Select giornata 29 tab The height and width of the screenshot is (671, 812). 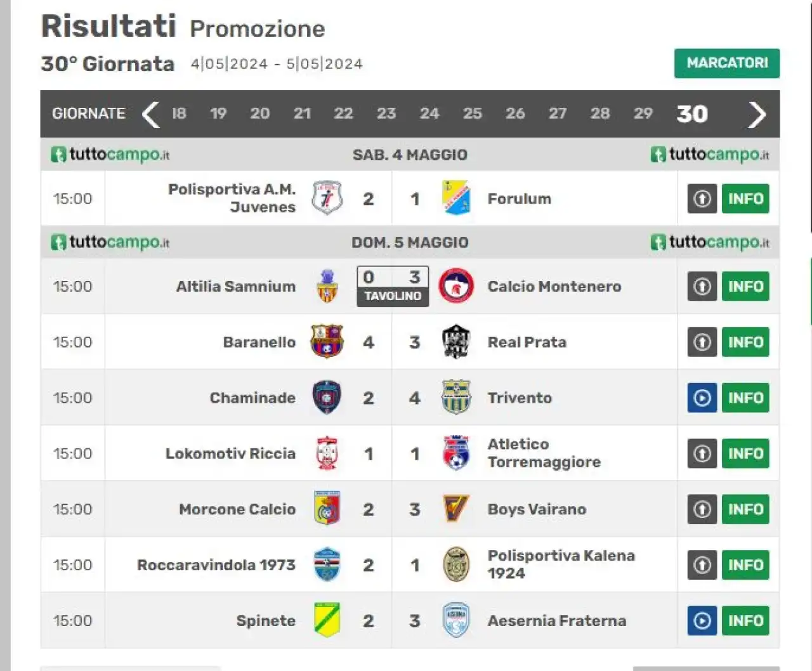[643, 114]
